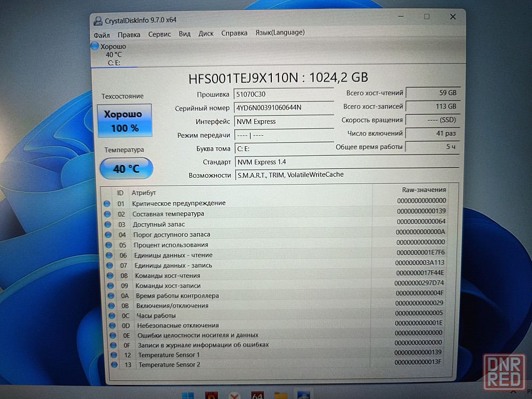Click status icon for Команды хост-записи row
The image size is (532, 399).
pos(110,286)
